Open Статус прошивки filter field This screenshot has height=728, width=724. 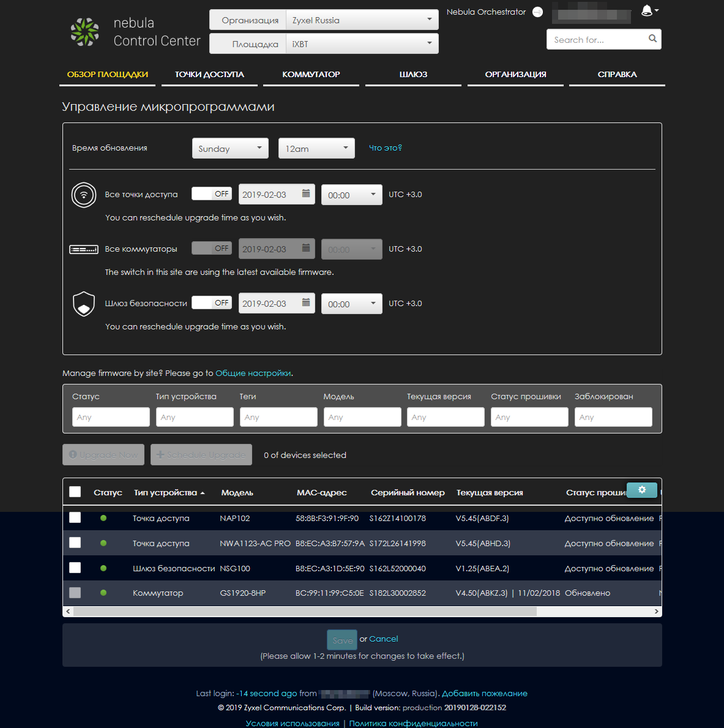coord(529,417)
